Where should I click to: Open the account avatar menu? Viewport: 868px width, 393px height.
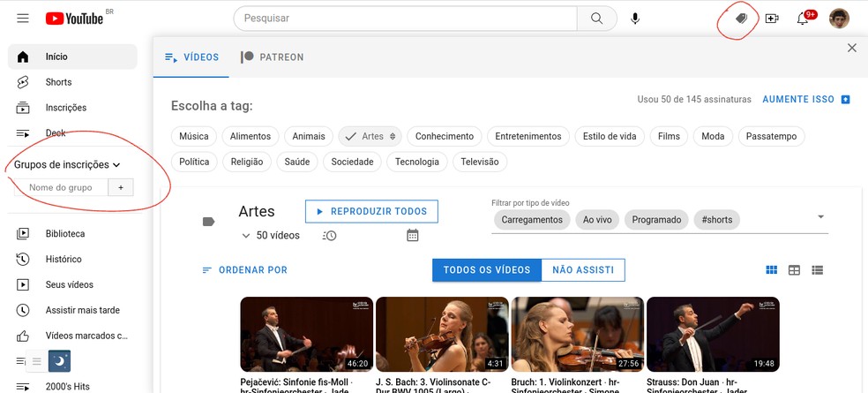tap(839, 19)
